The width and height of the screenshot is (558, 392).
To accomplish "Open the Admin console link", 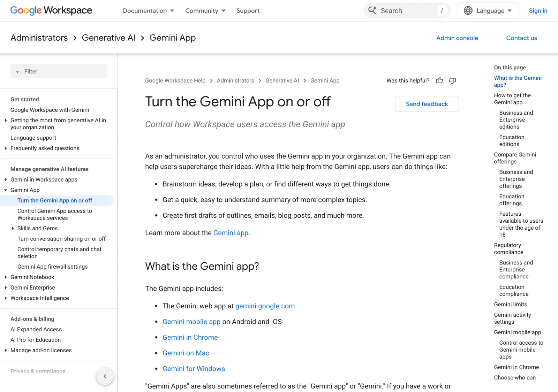I will tap(457, 38).
